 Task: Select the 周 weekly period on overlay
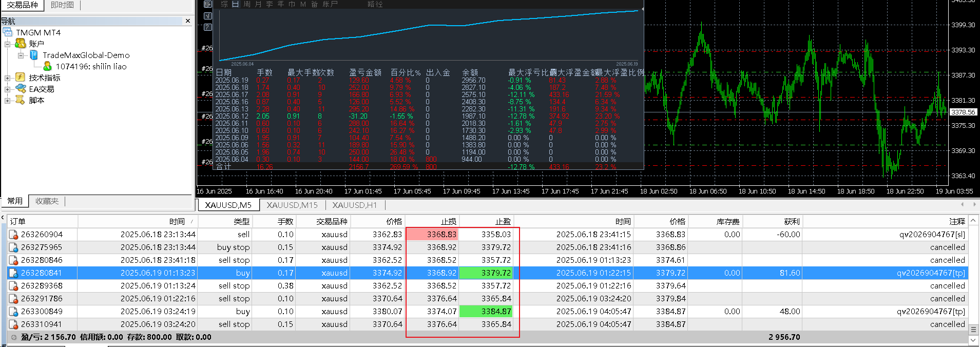tap(247, 4)
